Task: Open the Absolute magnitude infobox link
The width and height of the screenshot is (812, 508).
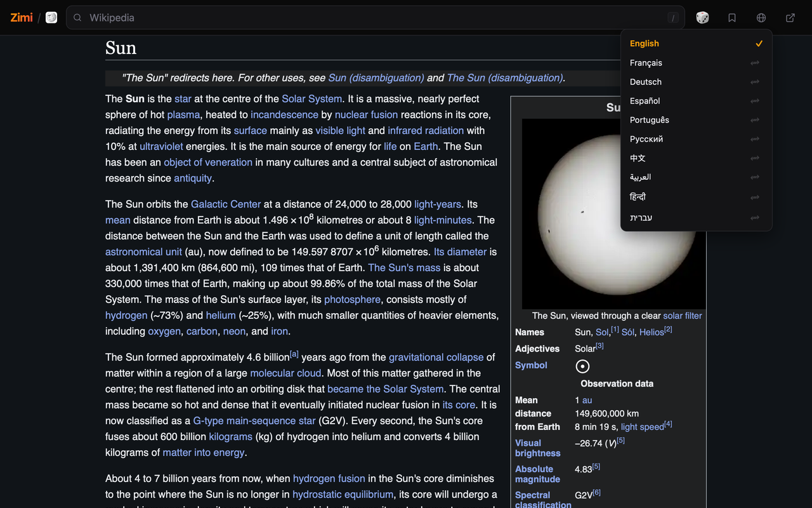Action: tap(537, 474)
